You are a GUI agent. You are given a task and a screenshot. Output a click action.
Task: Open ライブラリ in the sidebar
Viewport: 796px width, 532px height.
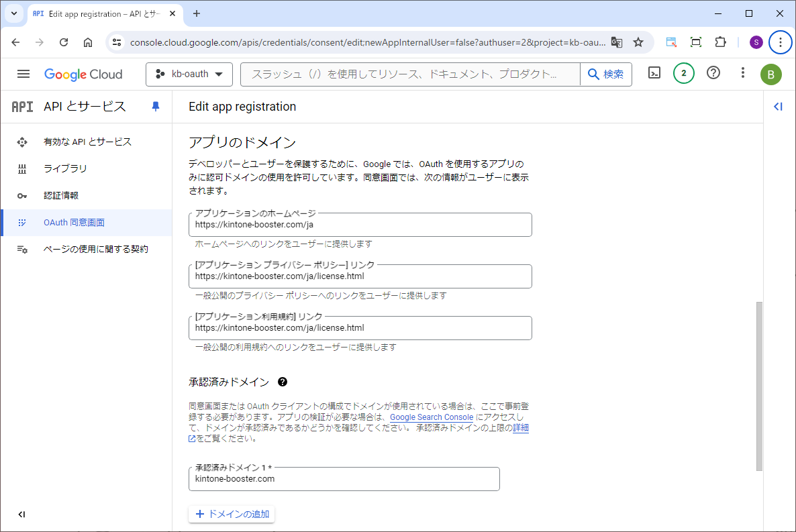tap(65, 168)
